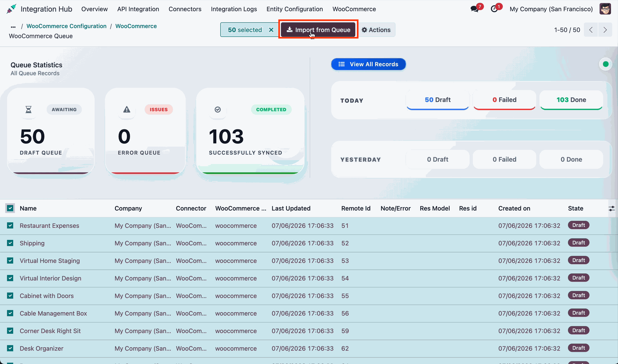Click yesterday's 0 Done pill
Screen dimensions: 618x364
coord(571,159)
